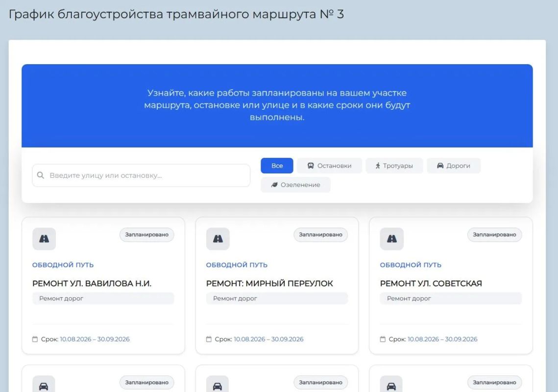
Task: Click "Запланировано" badge on bottom-left card
Action: [x=146, y=382]
